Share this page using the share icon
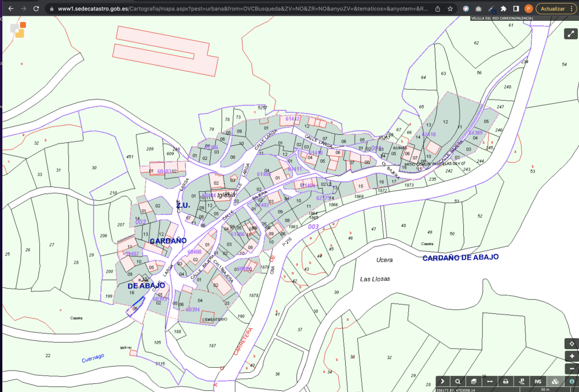This screenshot has width=579, height=392. pos(438,9)
